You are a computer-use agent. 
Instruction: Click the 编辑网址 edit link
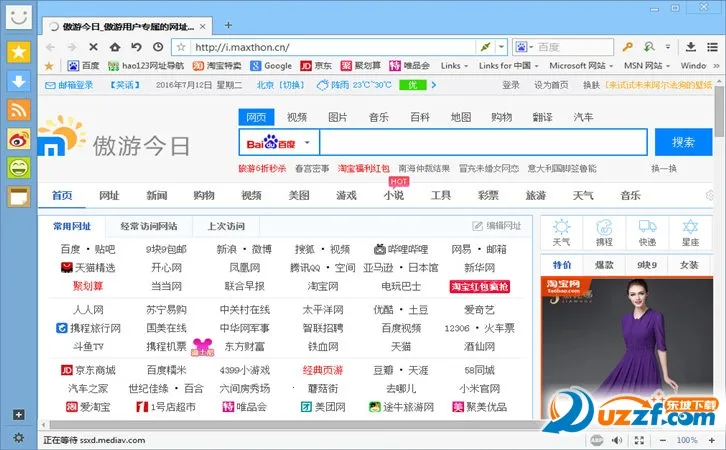[x=497, y=226]
